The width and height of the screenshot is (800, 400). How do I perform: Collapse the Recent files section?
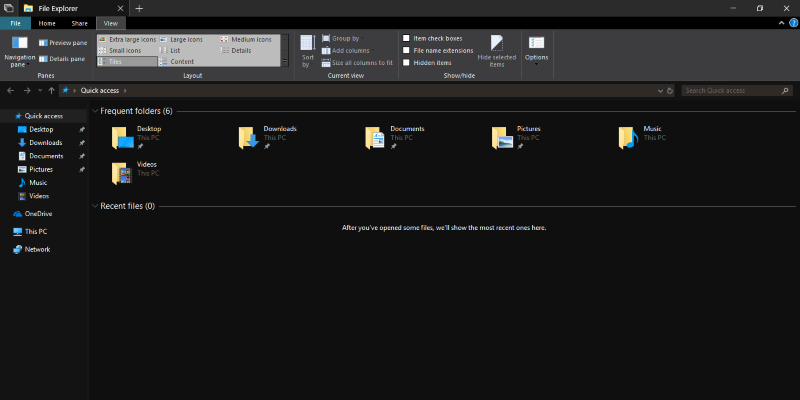94,206
